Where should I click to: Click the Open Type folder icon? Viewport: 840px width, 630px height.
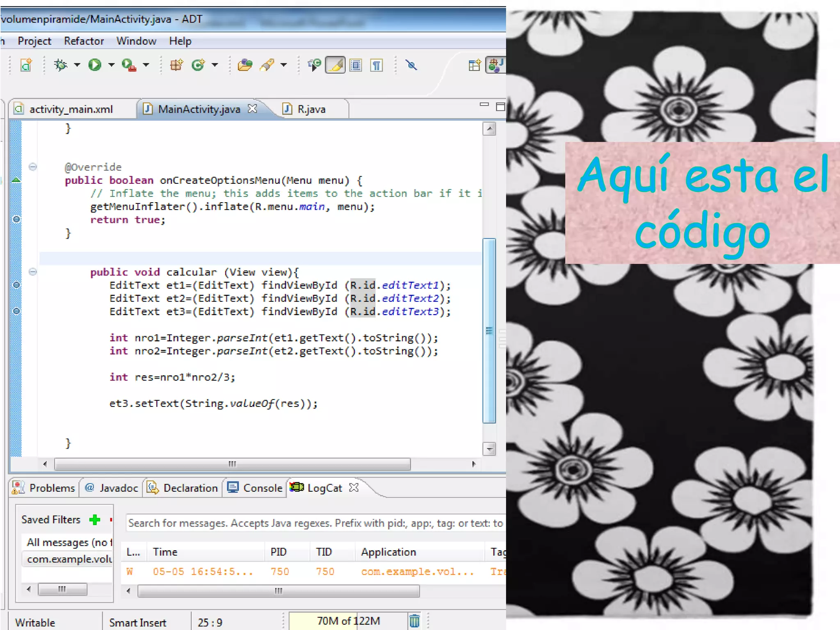tap(245, 65)
